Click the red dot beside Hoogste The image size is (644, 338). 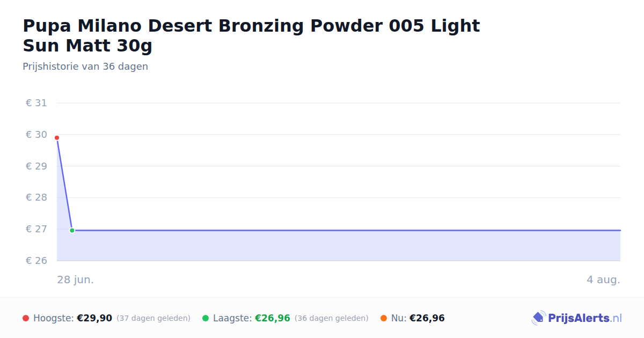(x=26, y=318)
